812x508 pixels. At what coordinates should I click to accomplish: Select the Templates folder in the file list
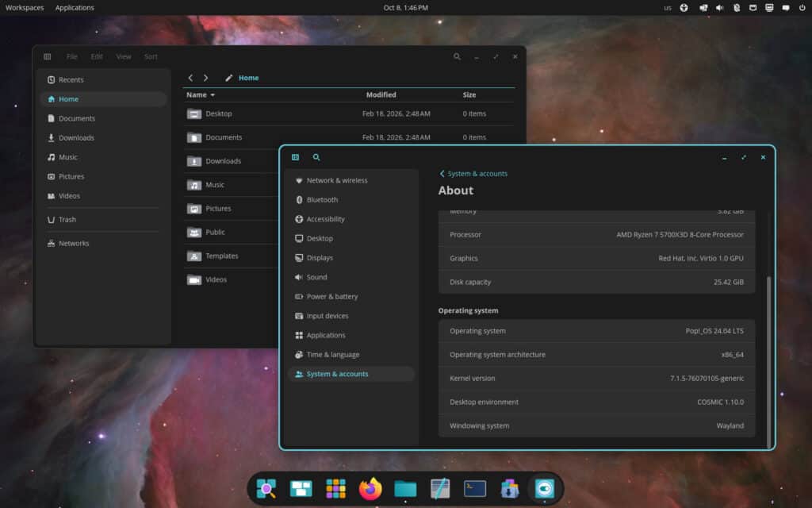point(231,256)
